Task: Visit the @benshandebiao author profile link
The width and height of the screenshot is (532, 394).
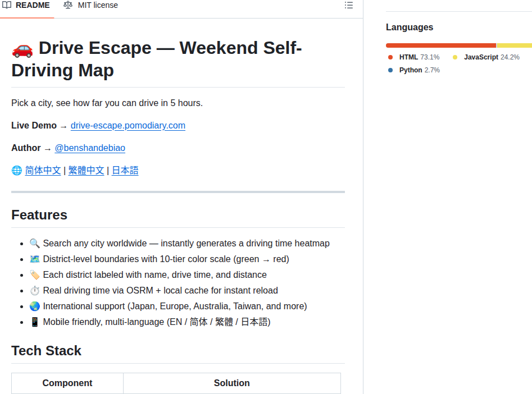Action: [90, 148]
